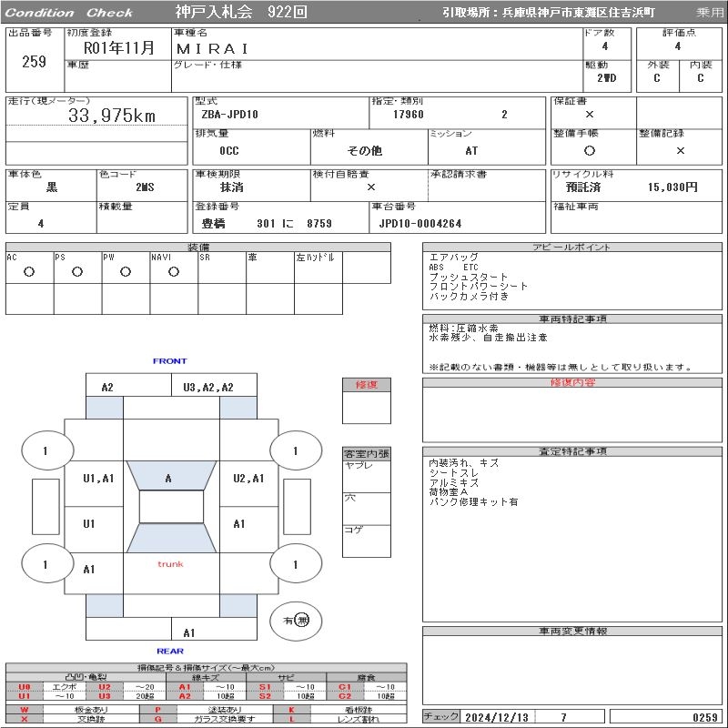Viewport: 728px width, 728px height.
Task: Click the ABS ETC appeal line
Action: point(453,267)
